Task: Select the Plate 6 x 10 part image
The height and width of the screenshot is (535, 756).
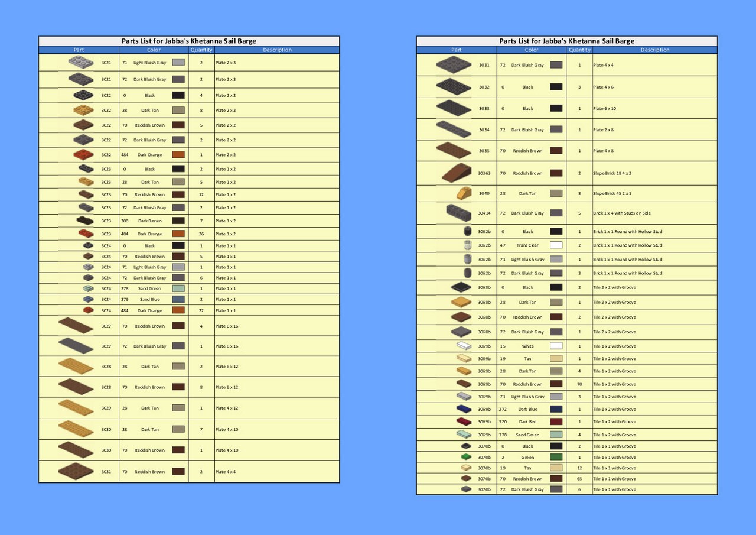Action: 454,108
